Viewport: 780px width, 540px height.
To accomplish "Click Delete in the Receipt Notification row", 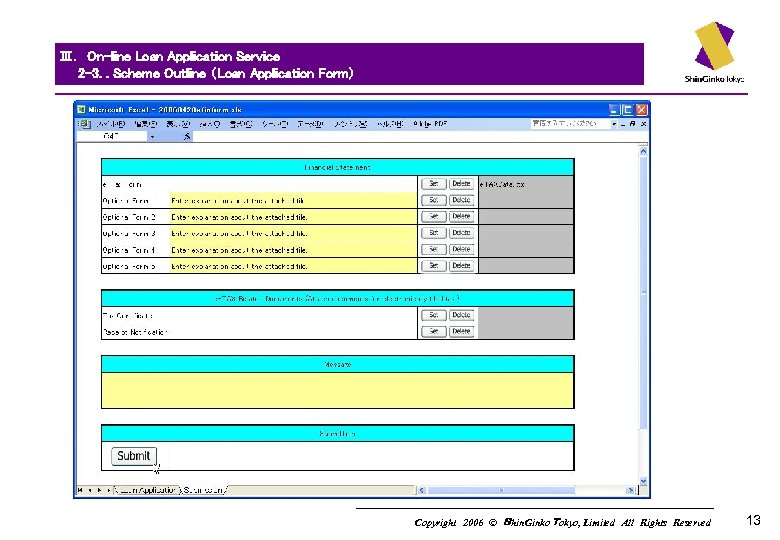I will tap(461, 332).
